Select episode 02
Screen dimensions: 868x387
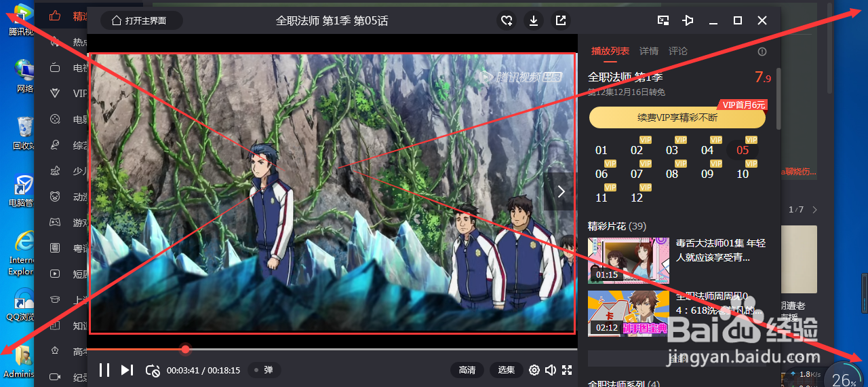(637, 150)
